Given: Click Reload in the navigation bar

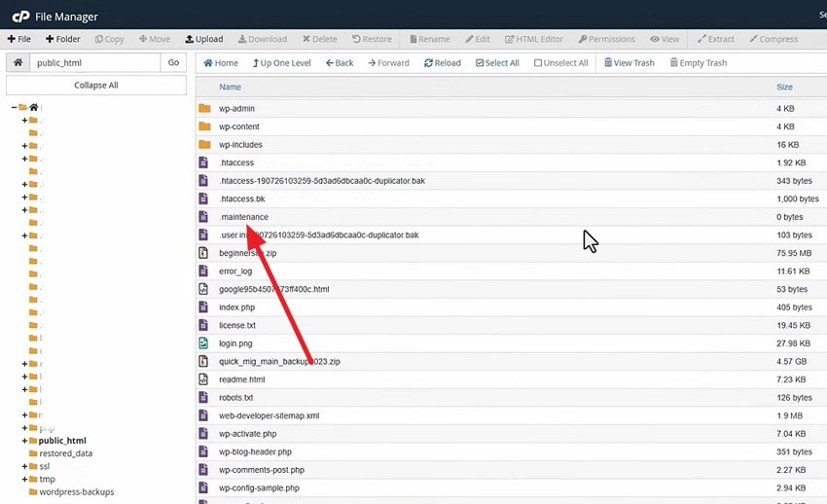Looking at the screenshot, I should (442, 62).
